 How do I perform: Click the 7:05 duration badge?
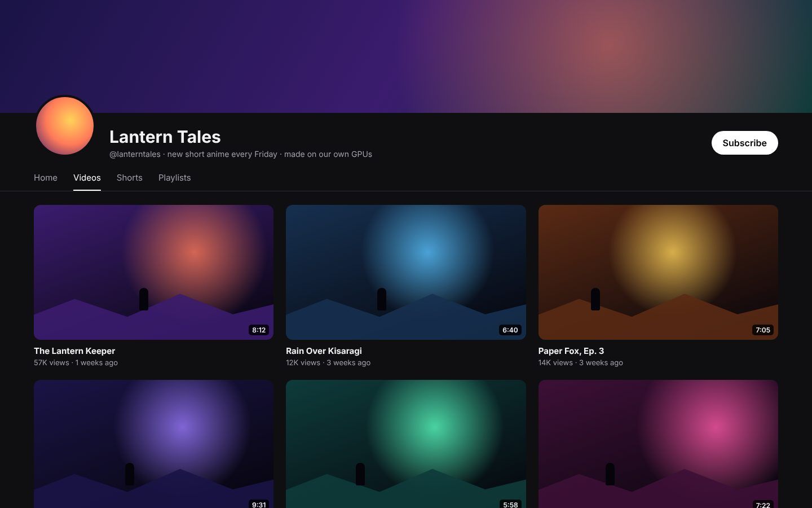pyautogui.click(x=763, y=330)
